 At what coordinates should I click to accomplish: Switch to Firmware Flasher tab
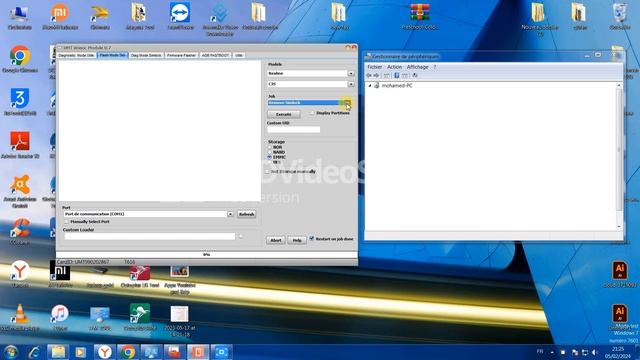tap(182, 55)
